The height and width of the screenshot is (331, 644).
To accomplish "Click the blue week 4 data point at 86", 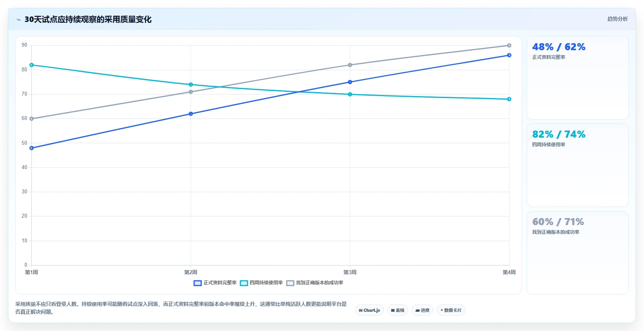I will click(x=509, y=55).
